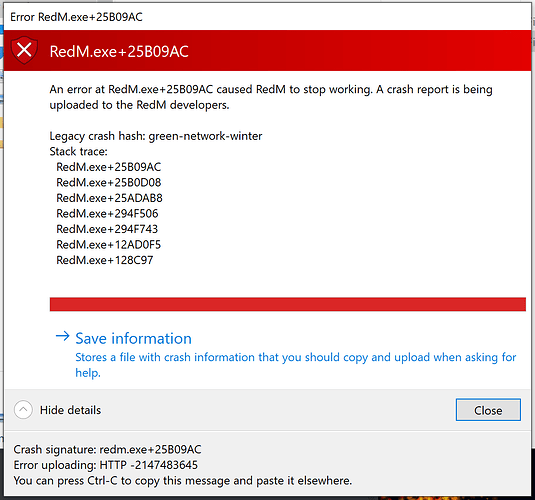535x500 pixels.
Task: Click the 'Stores a file with crash information' description
Action: (x=295, y=365)
